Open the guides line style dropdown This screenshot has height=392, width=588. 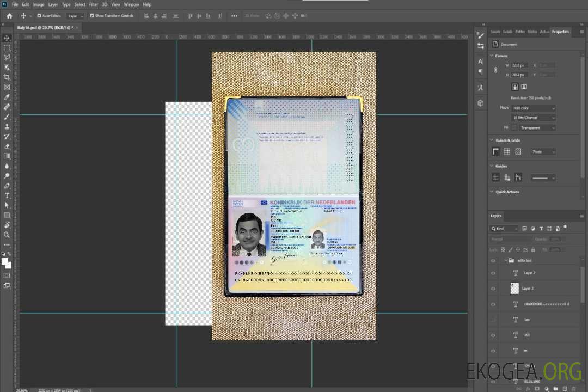coord(543,178)
